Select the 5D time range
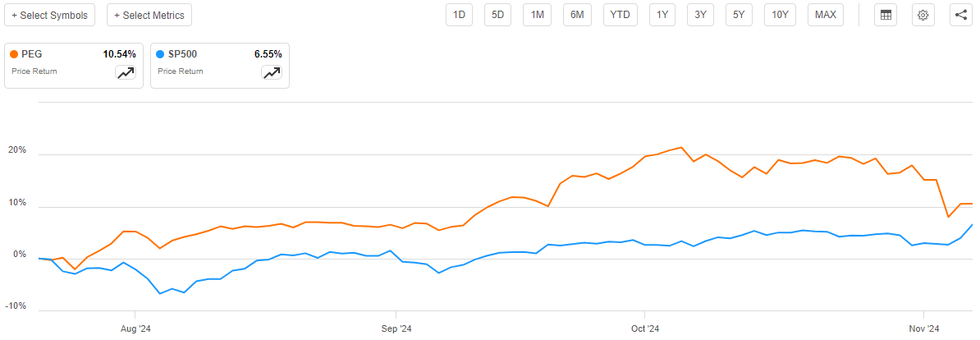980x340 pixels. (x=498, y=15)
